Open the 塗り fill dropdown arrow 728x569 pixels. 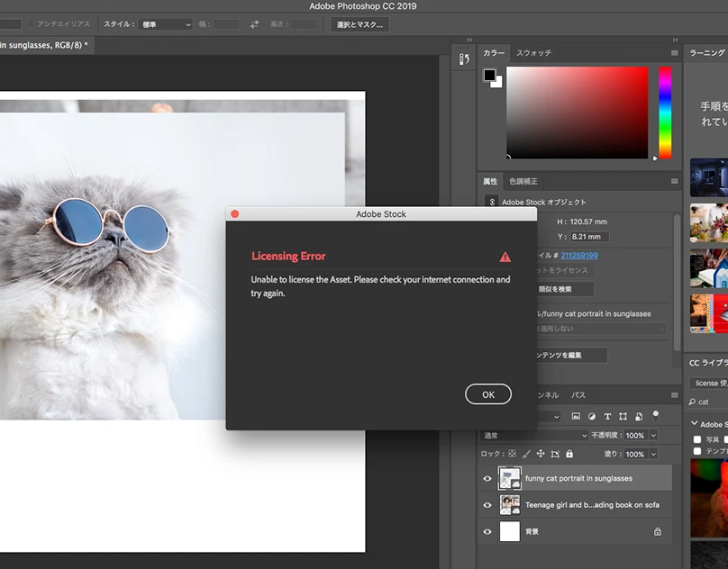(653, 455)
